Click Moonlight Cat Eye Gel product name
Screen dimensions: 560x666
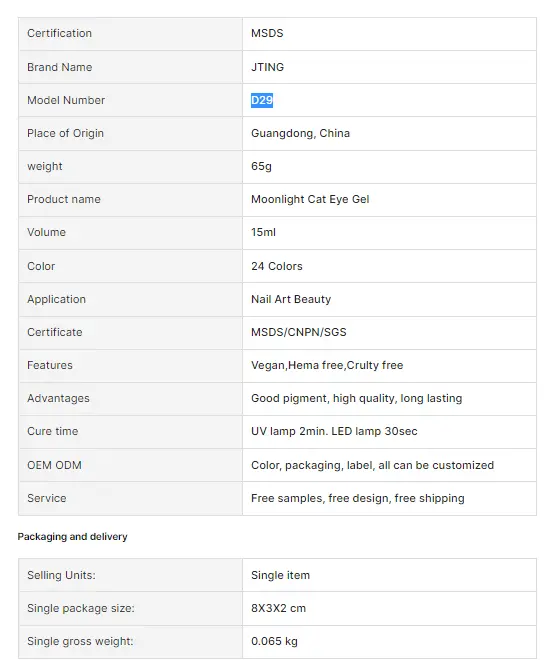pos(310,199)
